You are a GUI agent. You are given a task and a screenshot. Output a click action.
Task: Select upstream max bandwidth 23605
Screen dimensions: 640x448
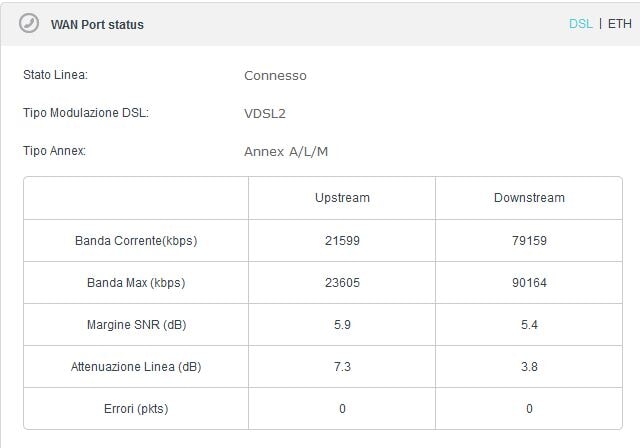point(342,282)
